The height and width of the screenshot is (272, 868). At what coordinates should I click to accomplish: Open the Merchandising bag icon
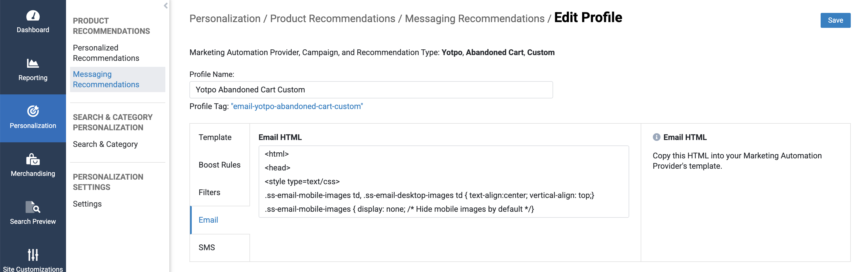point(33,159)
